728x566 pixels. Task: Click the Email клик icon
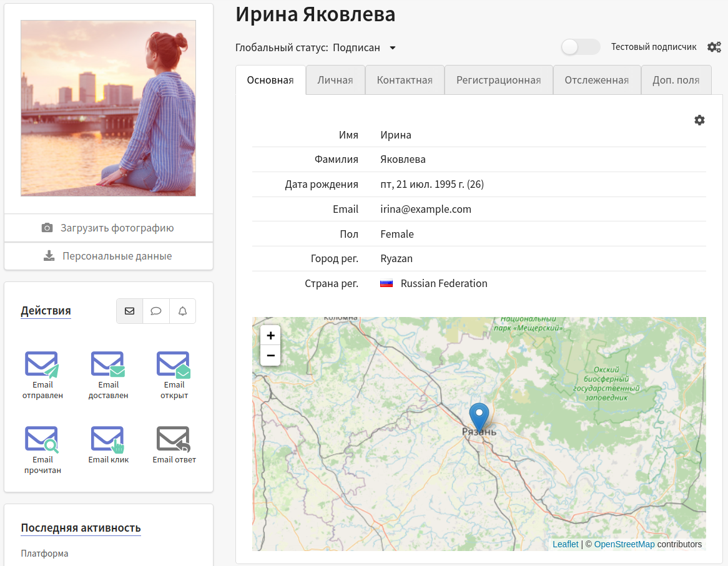tap(108, 439)
